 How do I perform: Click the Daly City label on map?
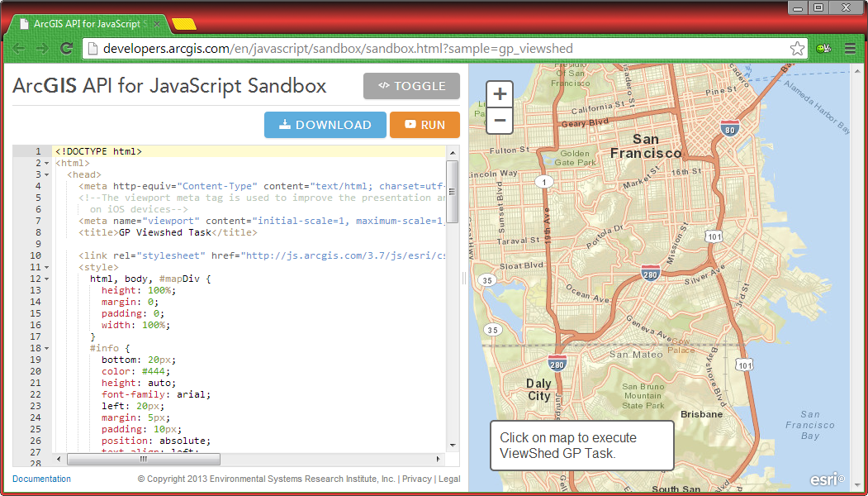coord(538,389)
